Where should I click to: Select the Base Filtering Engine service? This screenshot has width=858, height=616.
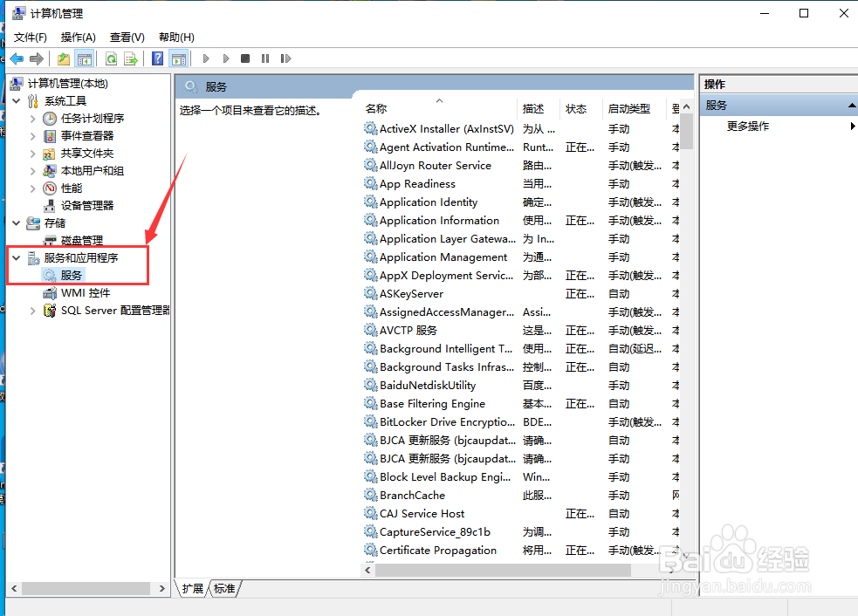pos(432,403)
